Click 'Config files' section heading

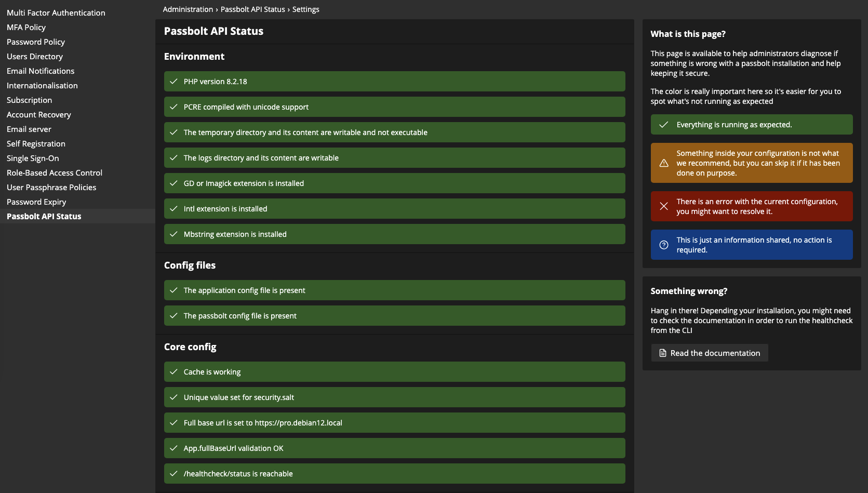[x=190, y=265]
